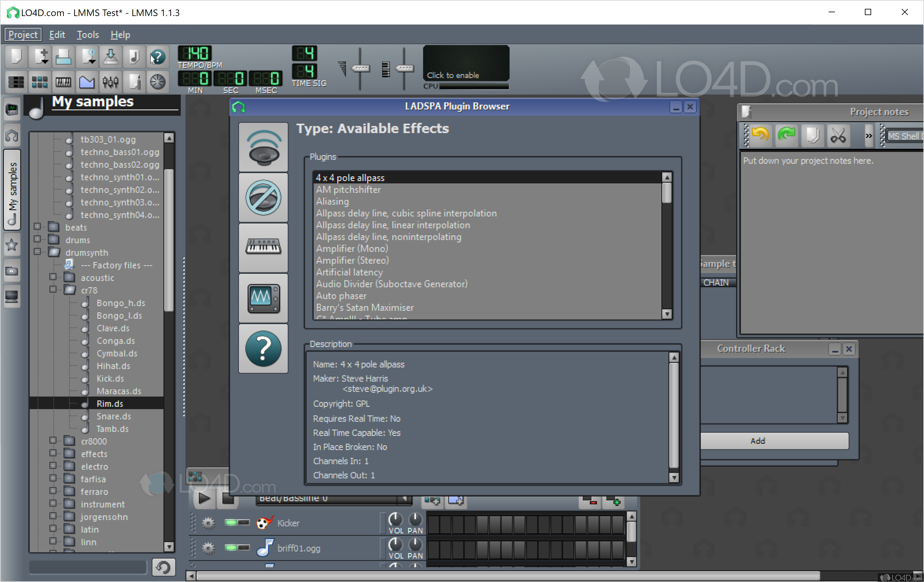Open the Piano Roll toolbar icon
The image size is (924, 582).
(63, 82)
